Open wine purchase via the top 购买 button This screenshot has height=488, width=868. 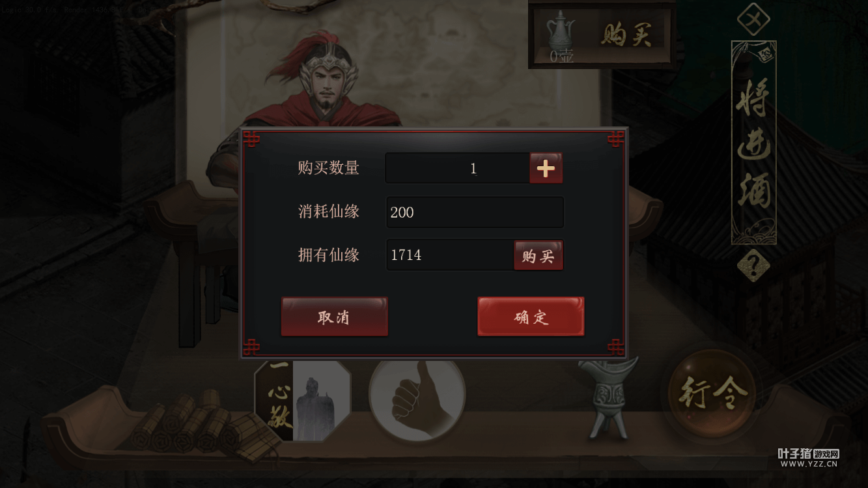coord(626,35)
